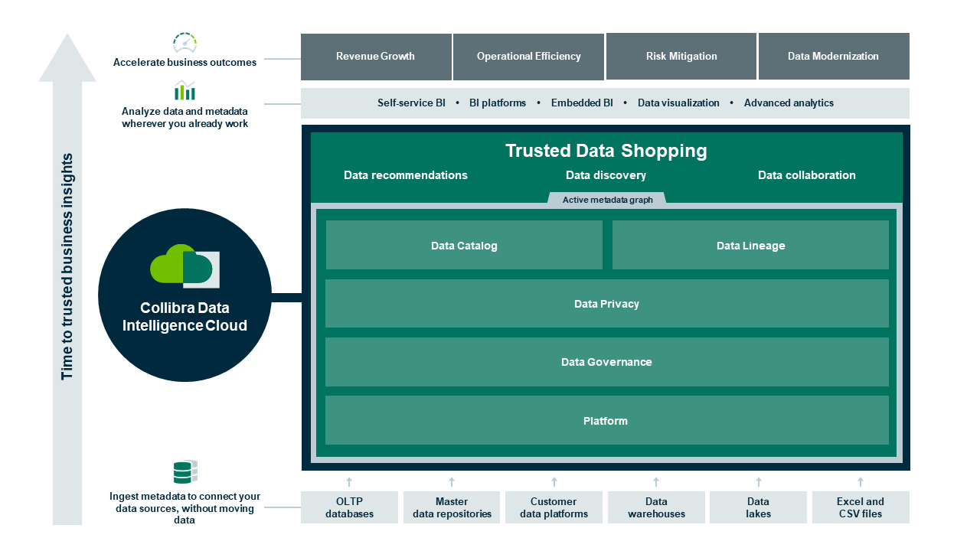Click the arrow above Customer data platforms
This screenshot has height=551, width=980.
[x=554, y=482]
